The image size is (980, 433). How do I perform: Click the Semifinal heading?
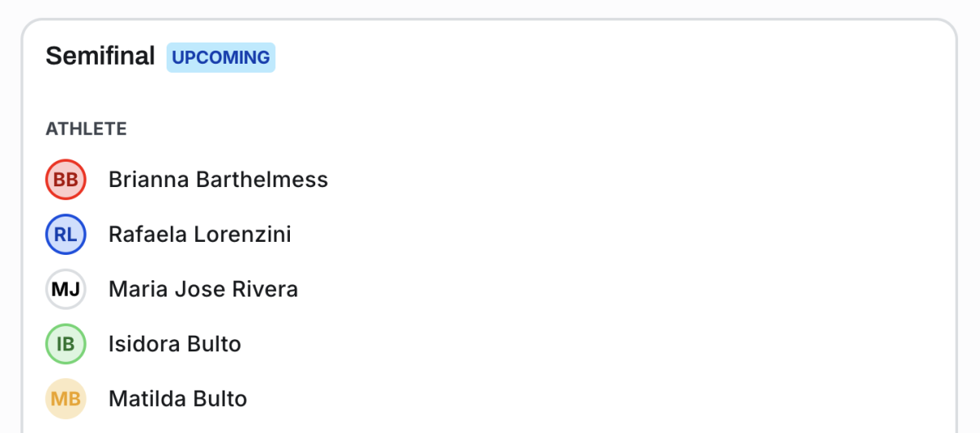tap(100, 56)
